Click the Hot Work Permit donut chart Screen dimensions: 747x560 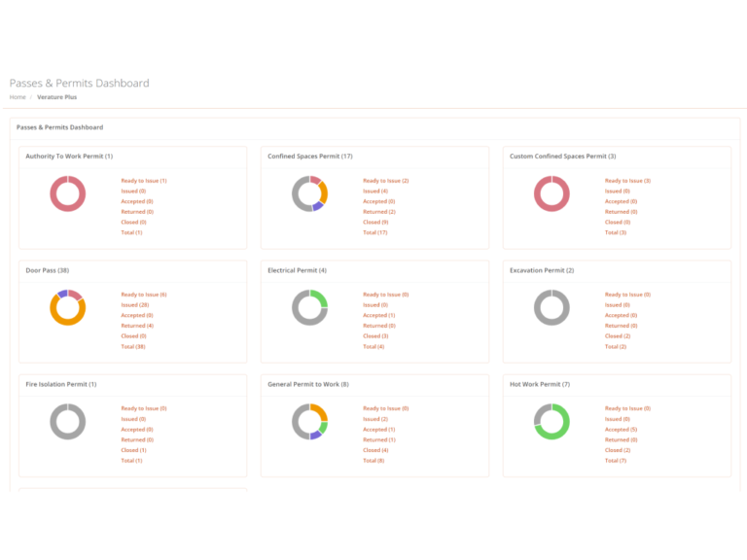[551, 421]
